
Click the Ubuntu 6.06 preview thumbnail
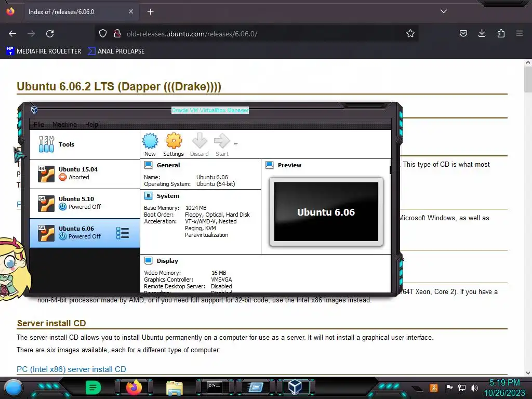(x=326, y=212)
